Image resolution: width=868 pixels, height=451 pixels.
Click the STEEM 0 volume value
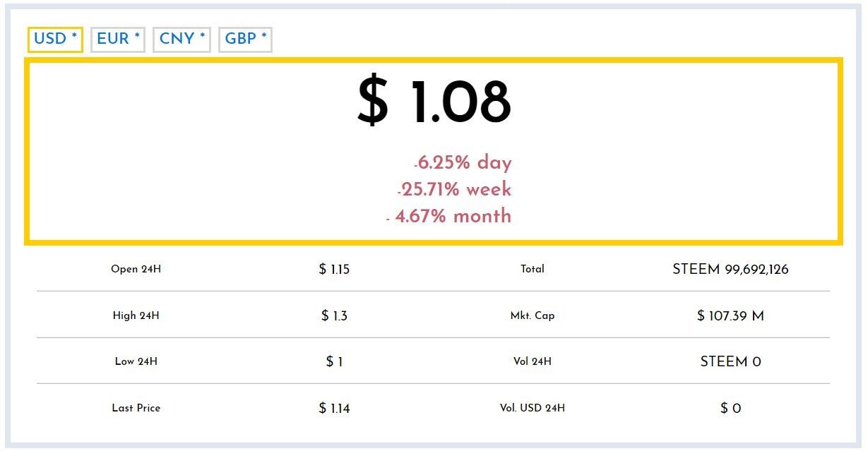click(730, 361)
